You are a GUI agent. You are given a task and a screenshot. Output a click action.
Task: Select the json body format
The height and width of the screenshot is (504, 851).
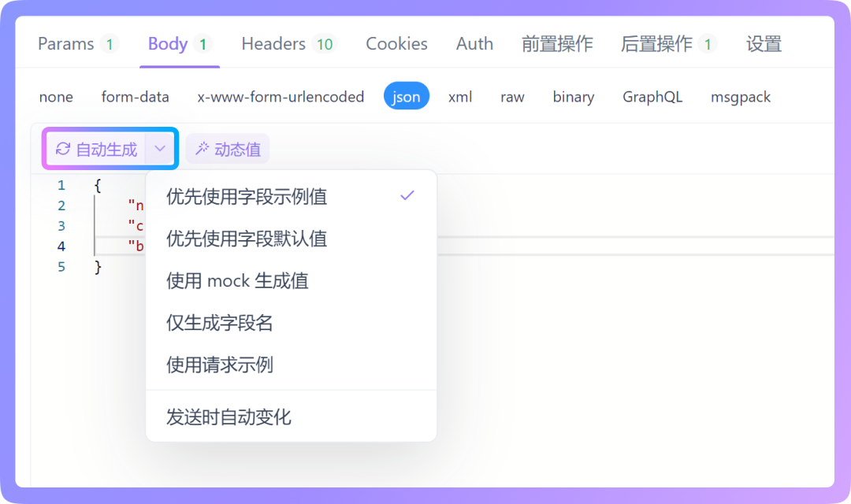tap(406, 96)
